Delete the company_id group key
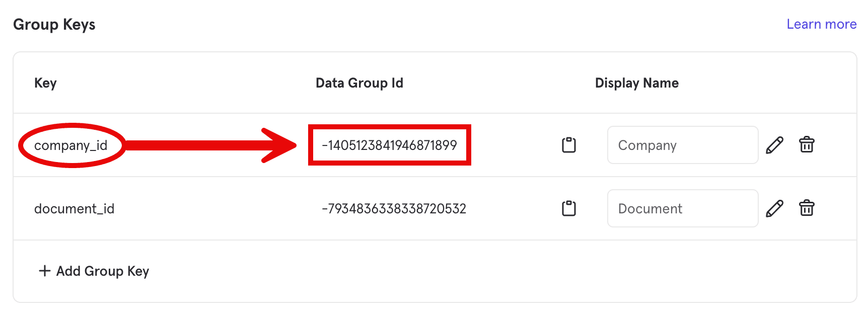 [x=807, y=145]
